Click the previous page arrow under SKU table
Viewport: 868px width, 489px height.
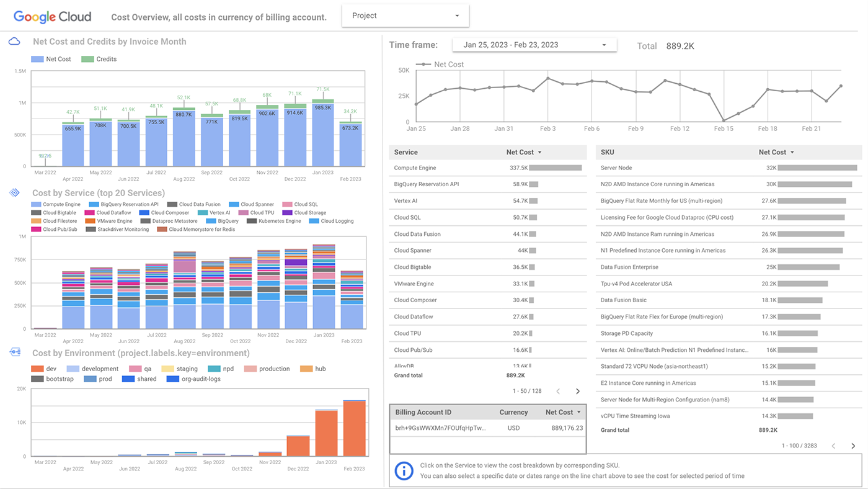pyautogui.click(x=833, y=445)
